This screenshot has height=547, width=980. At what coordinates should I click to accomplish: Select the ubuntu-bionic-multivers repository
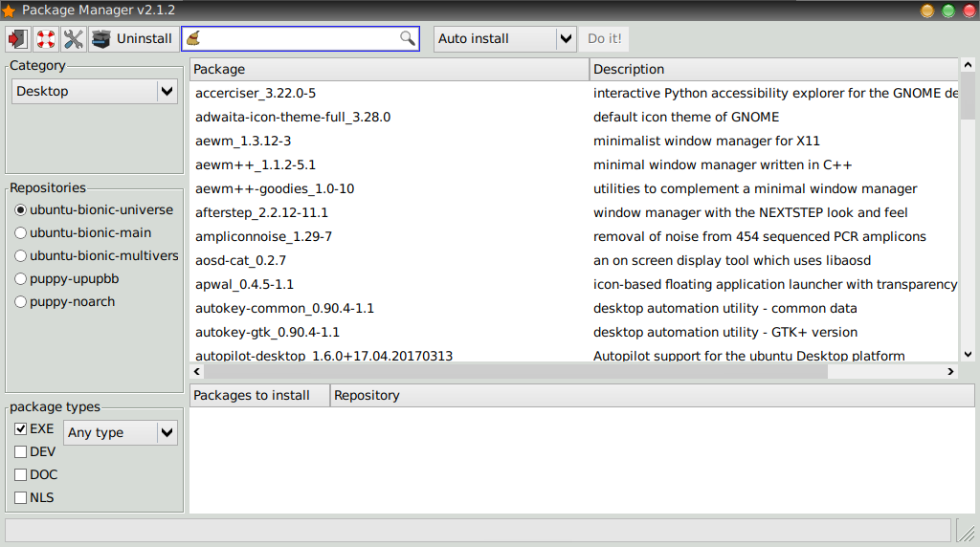click(97, 256)
